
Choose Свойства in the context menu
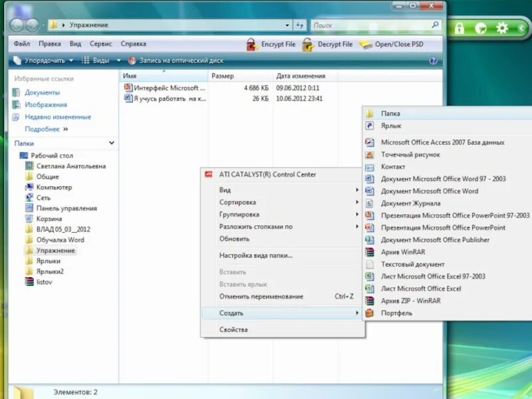[x=283, y=329]
